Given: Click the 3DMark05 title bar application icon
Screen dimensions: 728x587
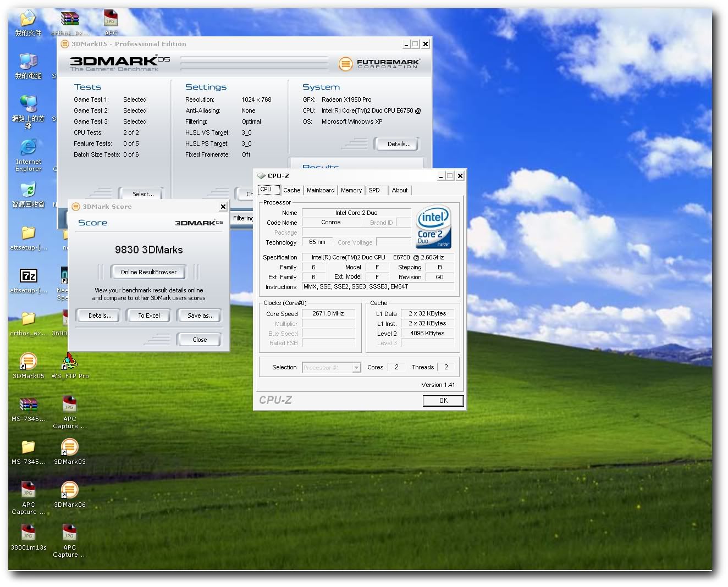Looking at the screenshot, I should tap(65, 44).
